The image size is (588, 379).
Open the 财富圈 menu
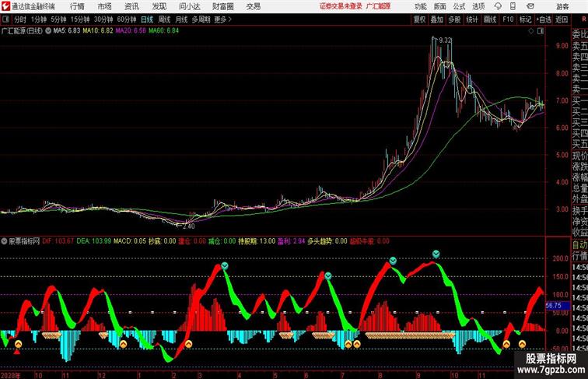point(223,6)
